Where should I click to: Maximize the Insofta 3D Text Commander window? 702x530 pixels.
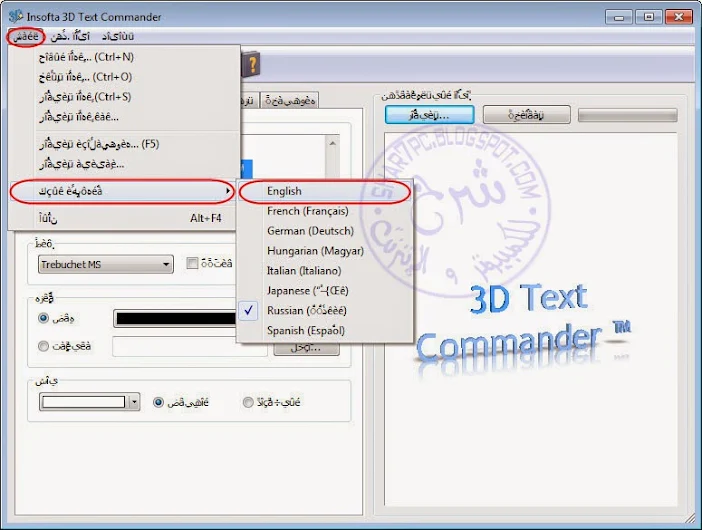pyautogui.click(x=648, y=17)
